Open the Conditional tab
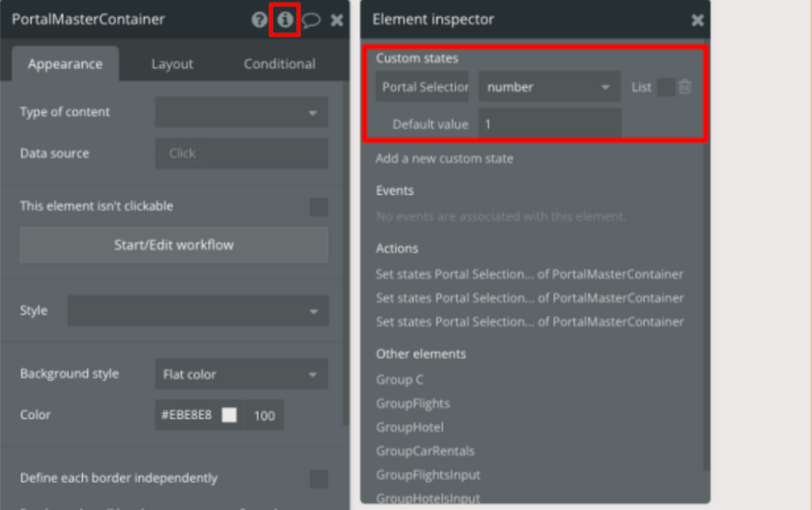 point(279,63)
